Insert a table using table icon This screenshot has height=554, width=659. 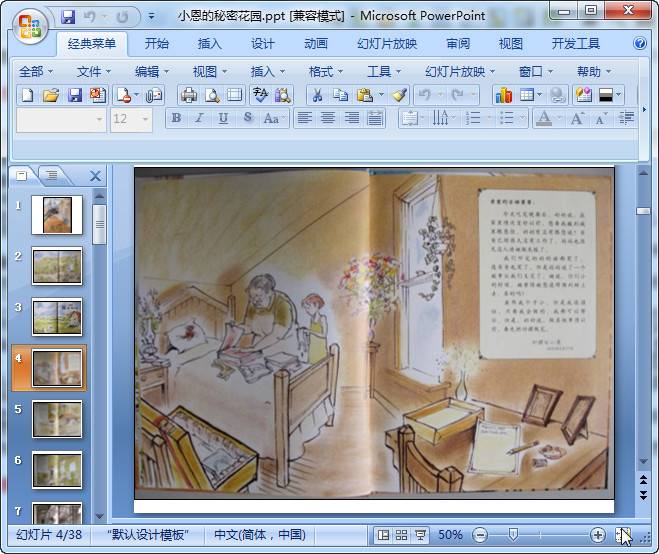527,95
